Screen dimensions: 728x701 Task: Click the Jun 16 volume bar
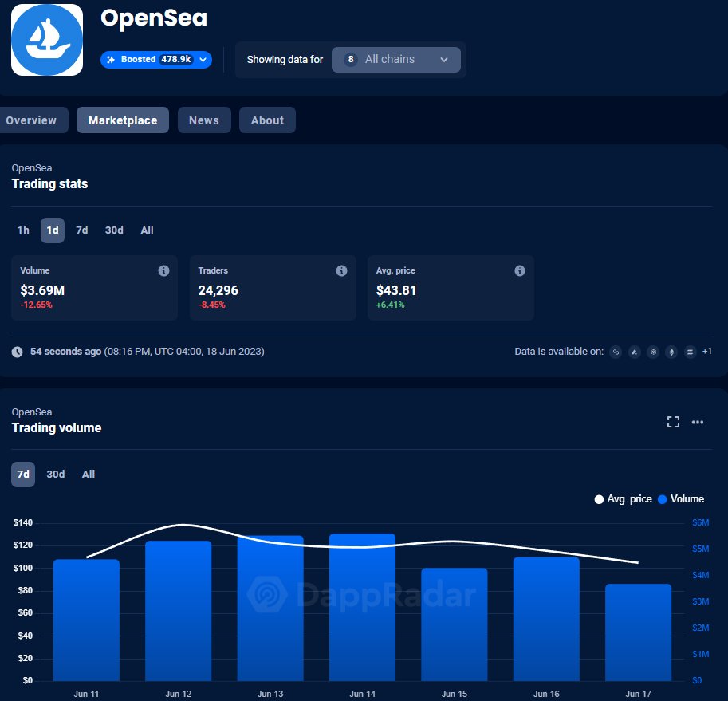(x=546, y=620)
